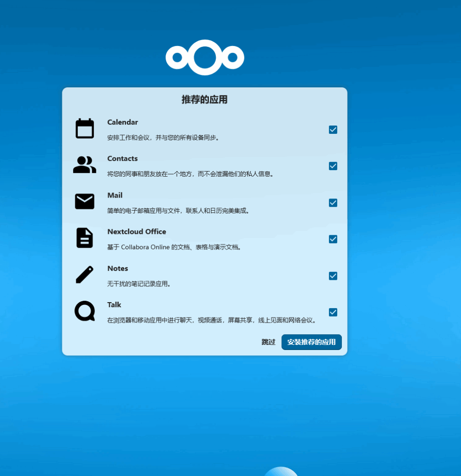Click the Notes pencil icon
The image size is (461, 476).
(85, 275)
